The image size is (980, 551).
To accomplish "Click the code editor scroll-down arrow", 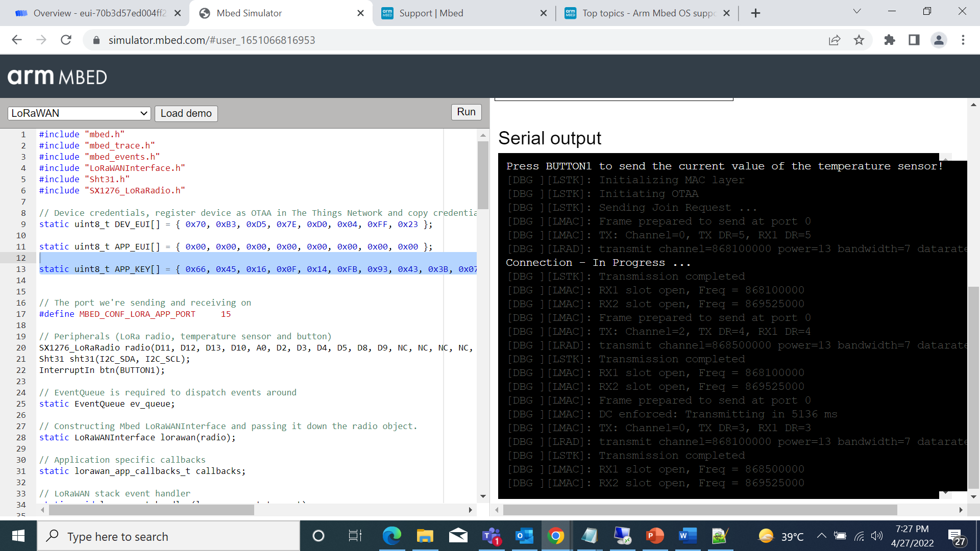I will pos(483,496).
